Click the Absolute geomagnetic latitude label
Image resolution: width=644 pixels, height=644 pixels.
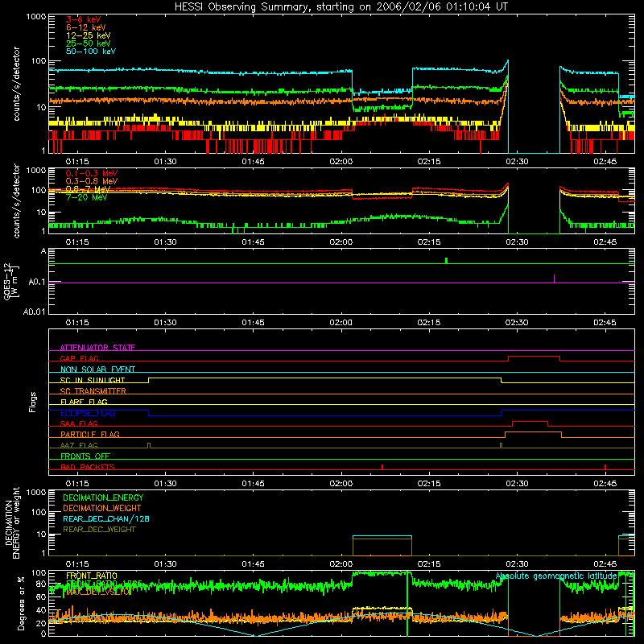click(x=556, y=576)
